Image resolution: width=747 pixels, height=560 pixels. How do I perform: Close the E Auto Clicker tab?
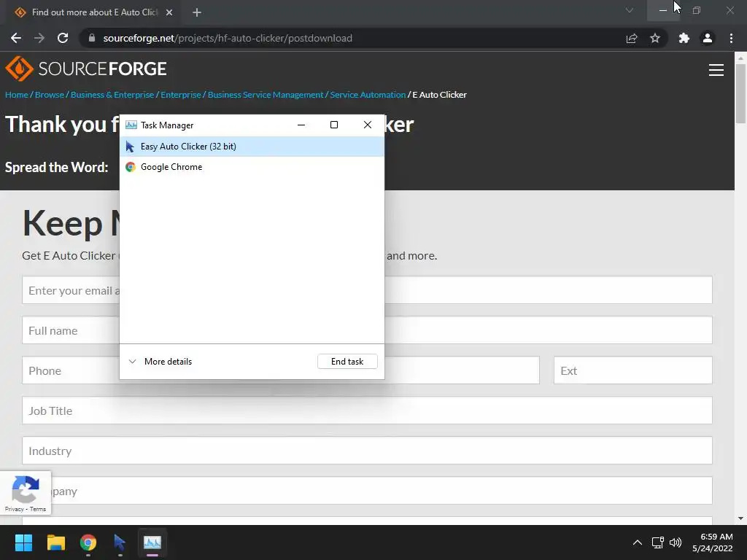[169, 12]
